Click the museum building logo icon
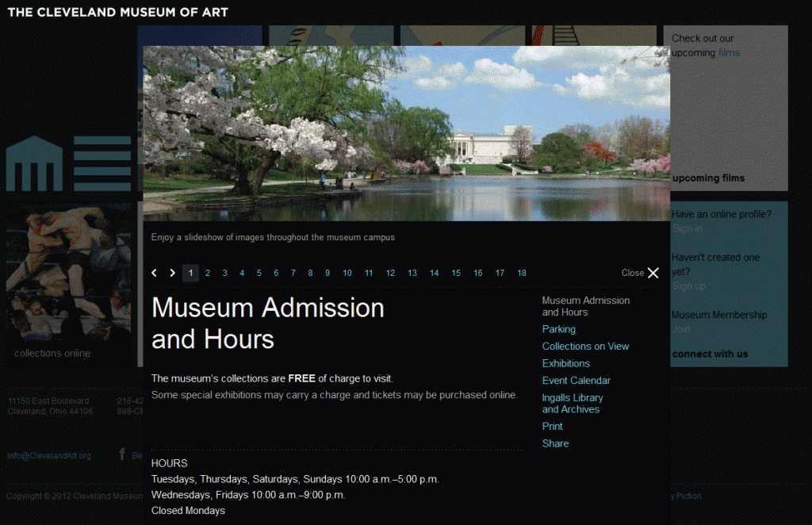The width and height of the screenshot is (812, 525). 34,163
